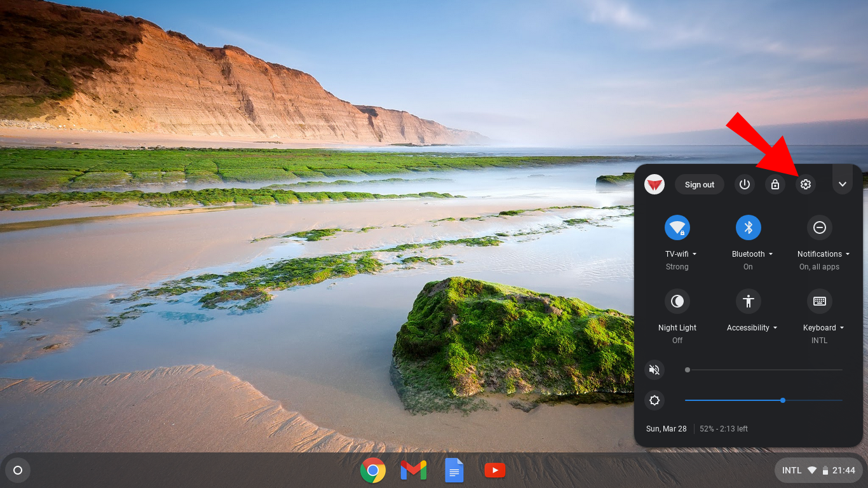868x488 pixels.
Task: Open Settings via the gear icon
Action: click(x=806, y=184)
